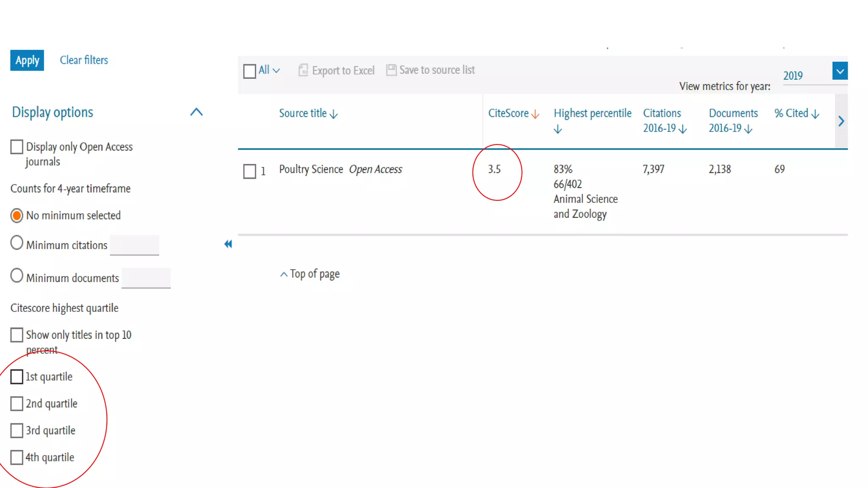Sort by Documents 2016-19 column header
The image size is (868, 488).
(x=733, y=121)
